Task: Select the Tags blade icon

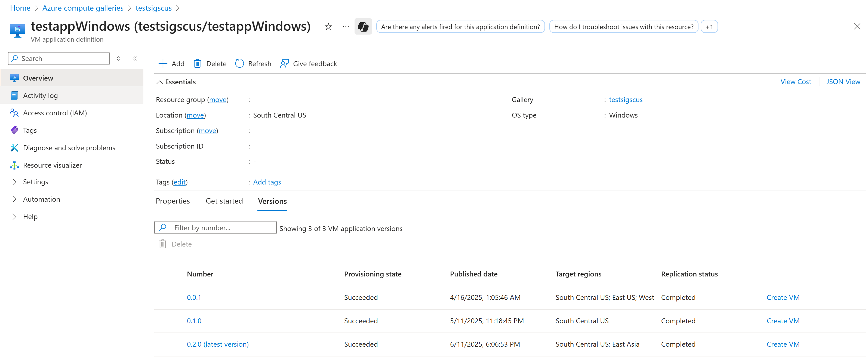Action: (14, 130)
